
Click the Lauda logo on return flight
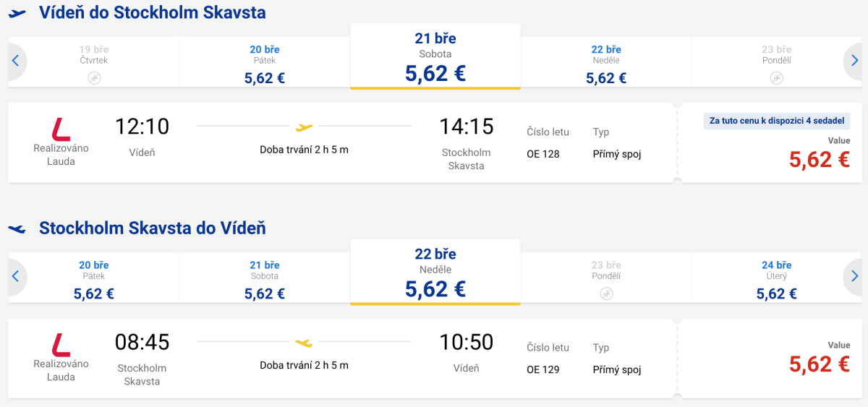61,343
